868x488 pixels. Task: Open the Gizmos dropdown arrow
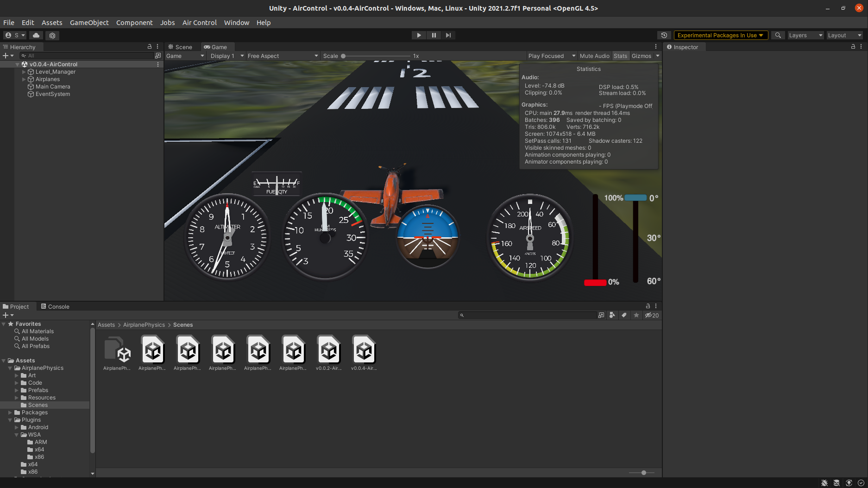coord(657,56)
